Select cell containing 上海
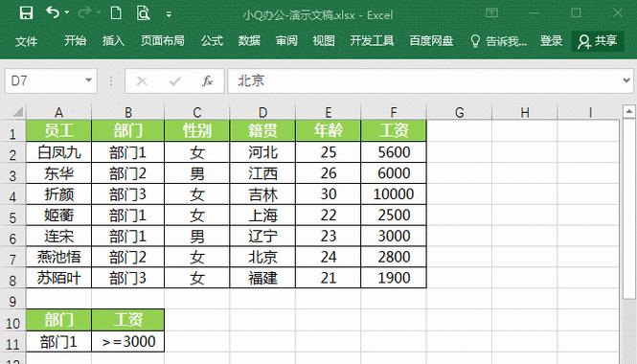This screenshot has width=637, height=364. click(x=262, y=216)
